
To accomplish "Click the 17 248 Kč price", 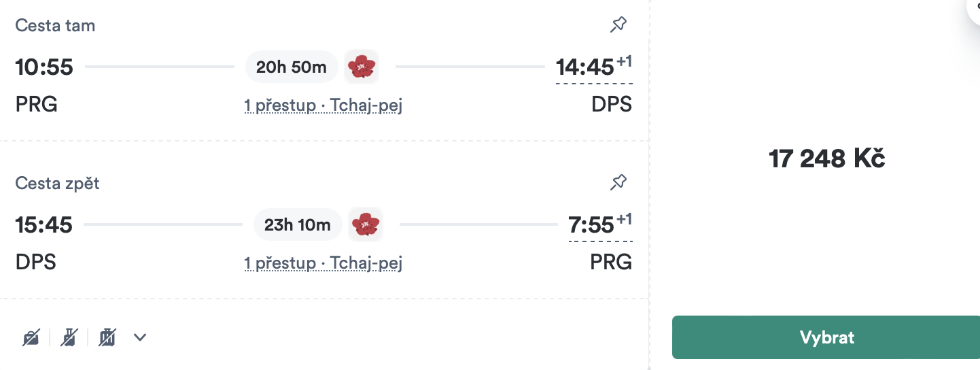I will point(827,159).
